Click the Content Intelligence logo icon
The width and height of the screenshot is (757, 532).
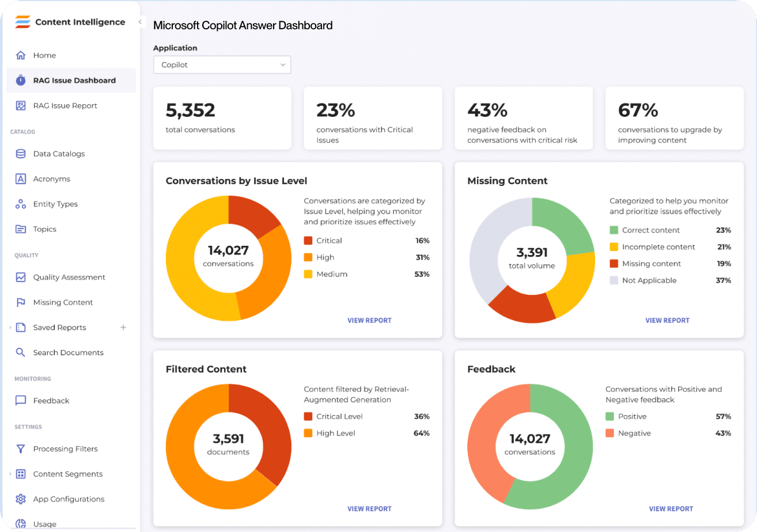tap(22, 22)
